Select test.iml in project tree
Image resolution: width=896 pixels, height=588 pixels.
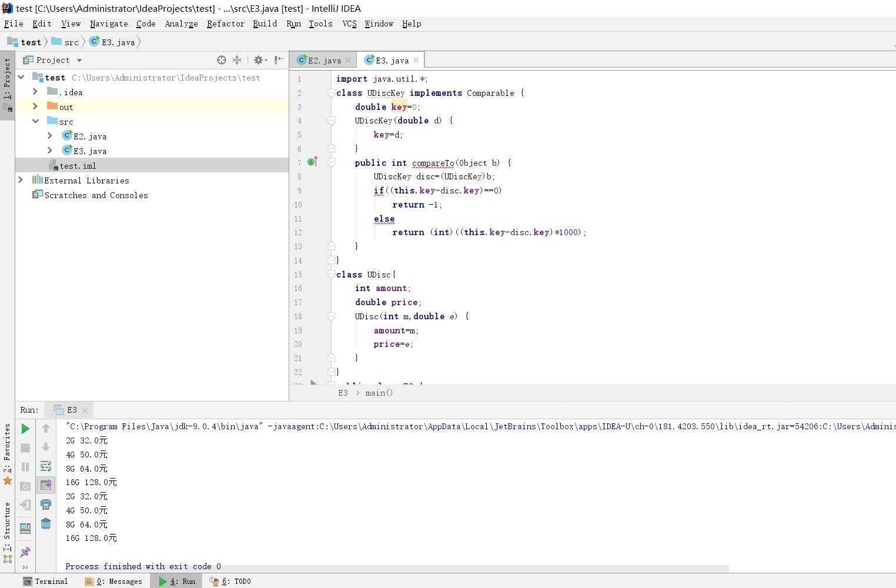click(x=78, y=166)
